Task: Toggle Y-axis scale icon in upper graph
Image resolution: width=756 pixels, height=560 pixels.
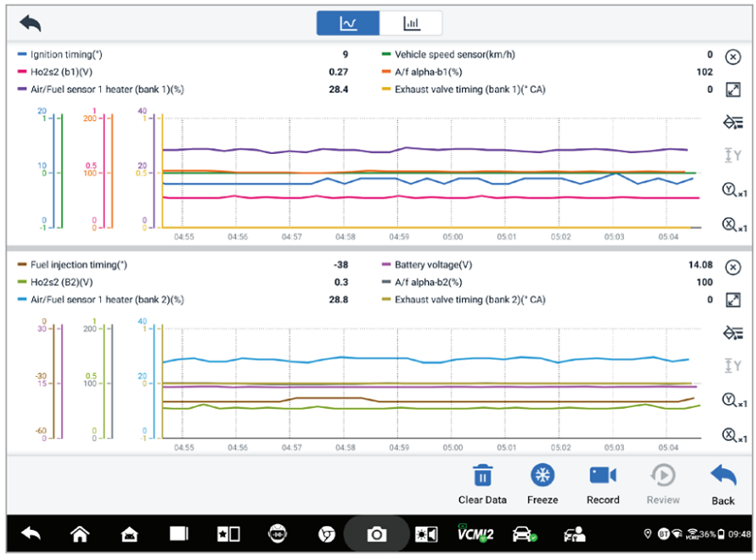Action: 732,156
